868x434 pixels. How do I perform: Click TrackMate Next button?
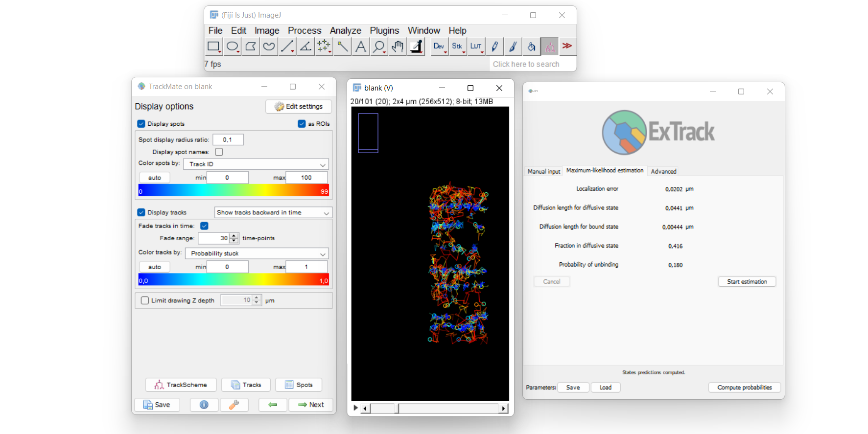coord(311,405)
